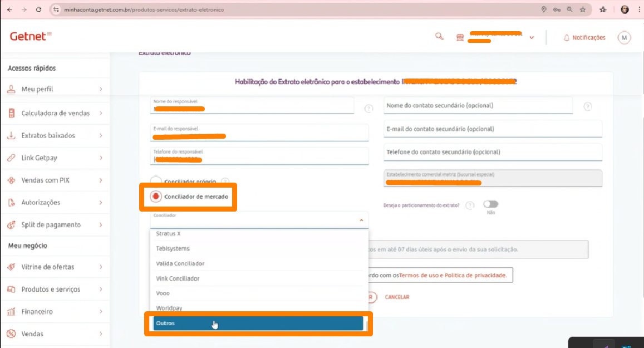Click the browser back arrow

coord(9,9)
